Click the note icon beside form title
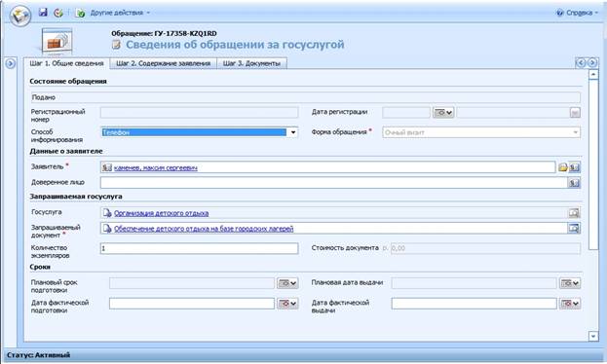Screen dimensions: 607x364 pos(116,45)
